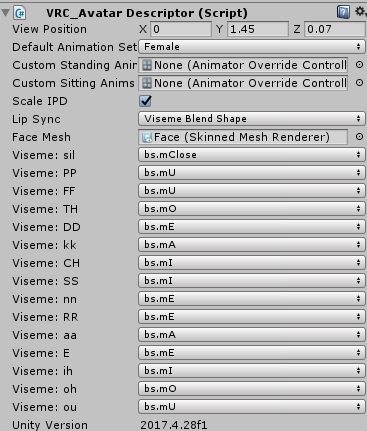Open the Viseme: ou blend shape dropdown

coord(252,407)
